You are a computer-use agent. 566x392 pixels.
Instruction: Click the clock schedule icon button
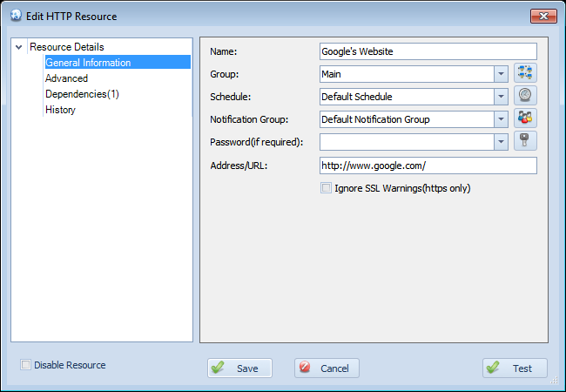(x=525, y=95)
